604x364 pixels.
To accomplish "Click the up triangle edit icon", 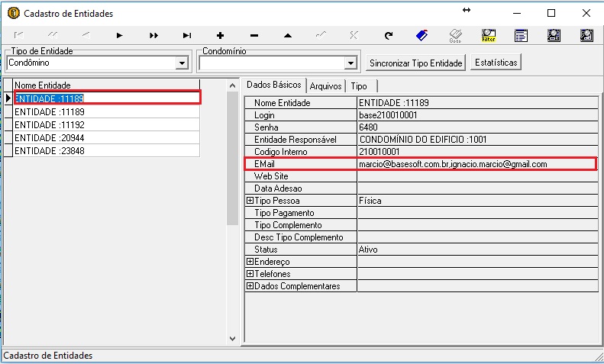I will (288, 35).
